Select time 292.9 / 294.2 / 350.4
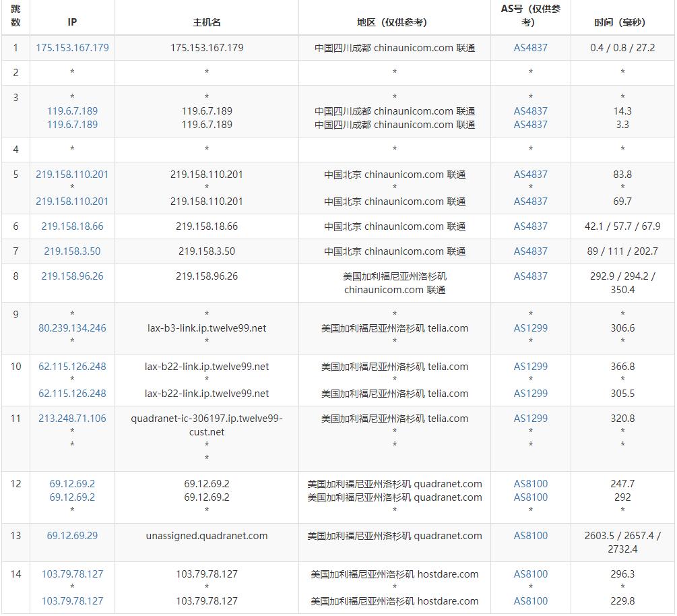 [x=622, y=283]
